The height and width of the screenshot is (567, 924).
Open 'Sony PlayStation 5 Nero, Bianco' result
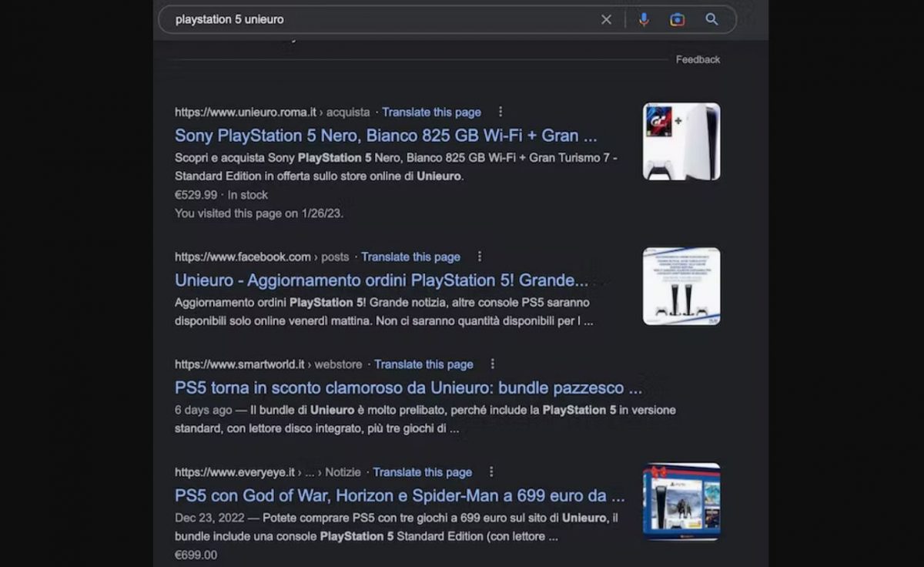pos(385,136)
